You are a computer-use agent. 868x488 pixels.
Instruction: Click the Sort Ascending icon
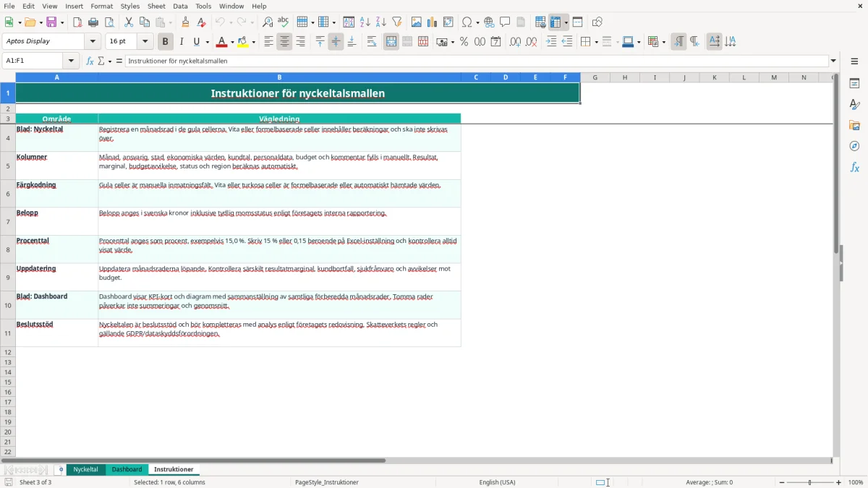(365, 22)
